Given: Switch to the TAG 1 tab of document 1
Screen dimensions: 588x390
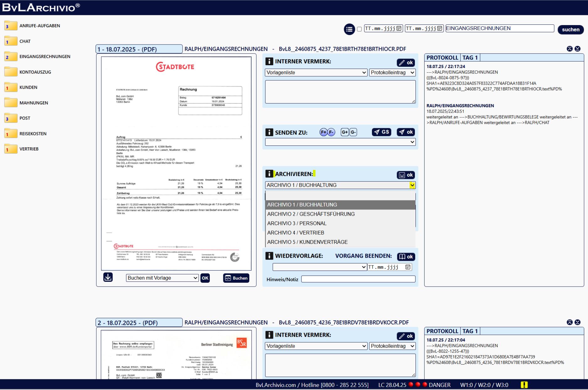Looking at the screenshot, I should pos(470,58).
